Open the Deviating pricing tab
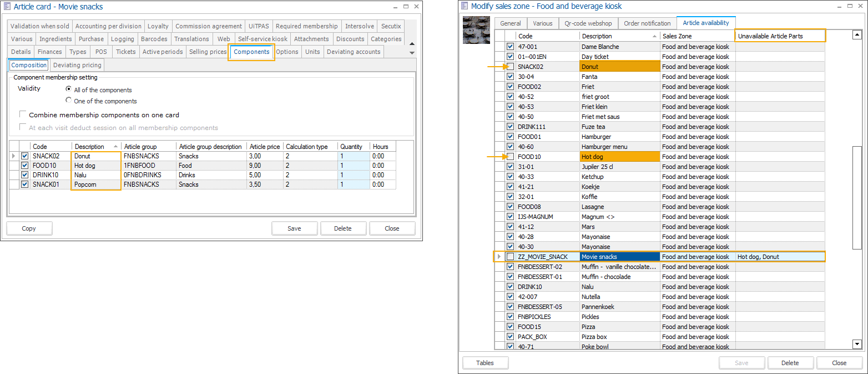868x374 pixels. pos(77,65)
